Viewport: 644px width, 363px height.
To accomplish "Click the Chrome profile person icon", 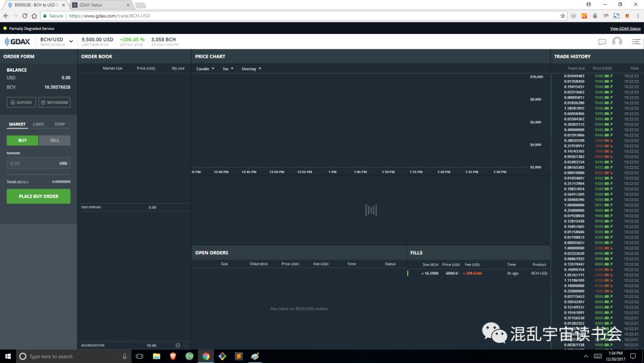I will (589, 5).
